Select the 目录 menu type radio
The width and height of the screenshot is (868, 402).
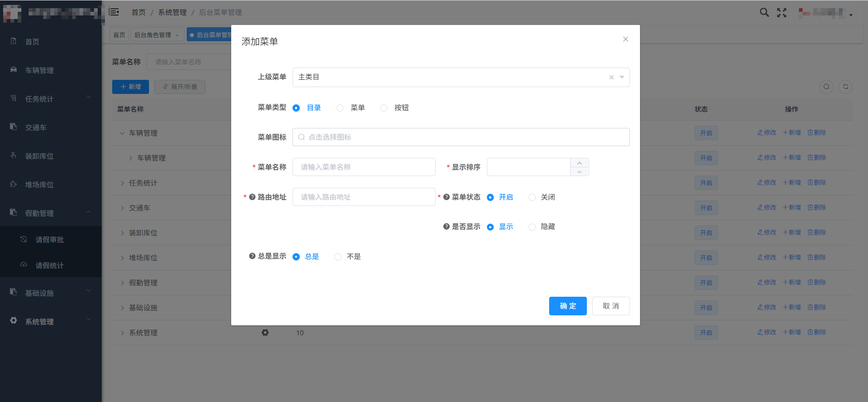[x=296, y=108]
